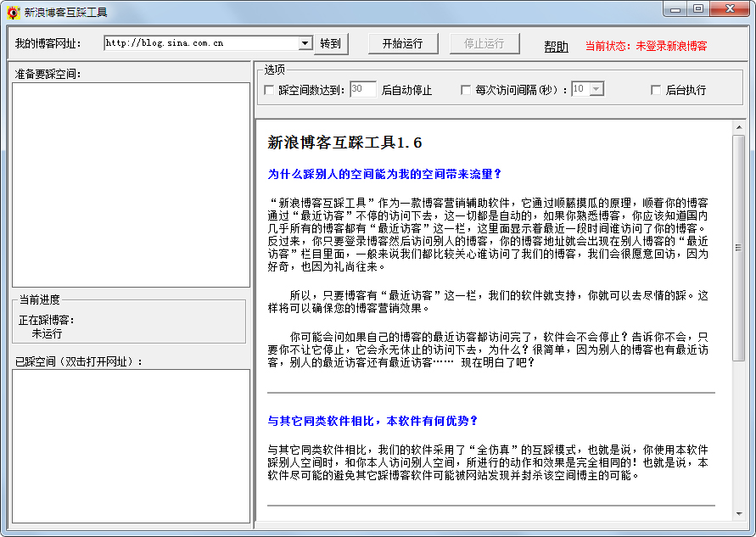Minimize the window

pos(675,9)
